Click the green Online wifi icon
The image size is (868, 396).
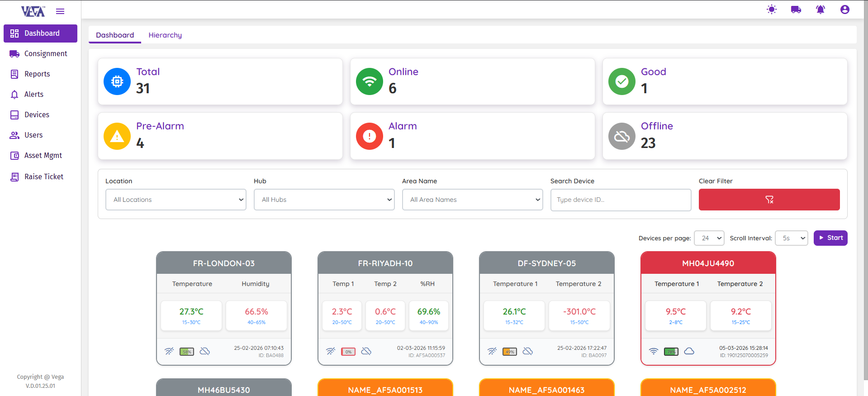click(370, 81)
